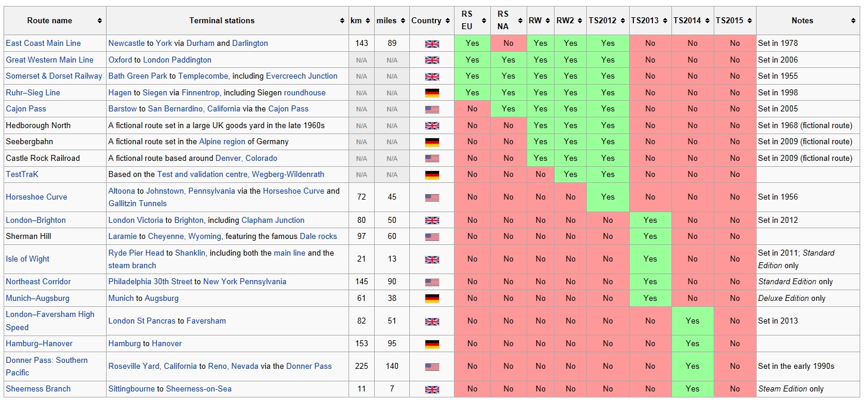Sort by RS NA column arrows
Image resolution: width=868 pixels, height=404 pixels.
pos(520,21)
